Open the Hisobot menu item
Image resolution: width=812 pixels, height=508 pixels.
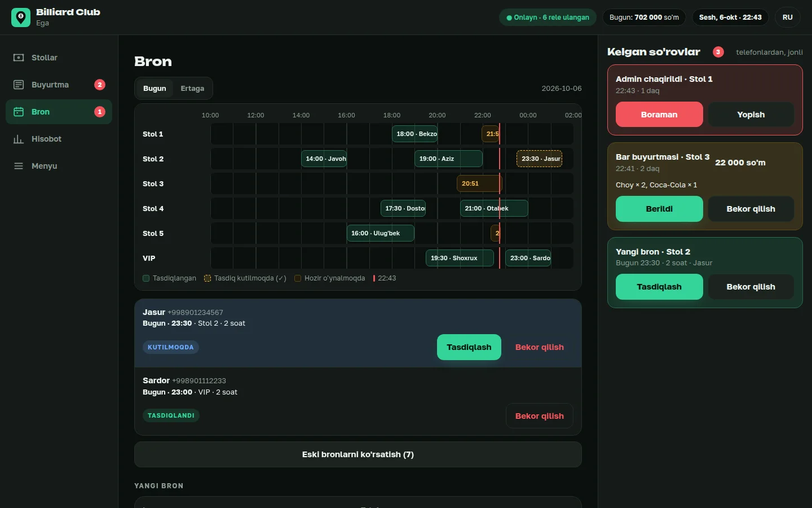tap(59, 139)
